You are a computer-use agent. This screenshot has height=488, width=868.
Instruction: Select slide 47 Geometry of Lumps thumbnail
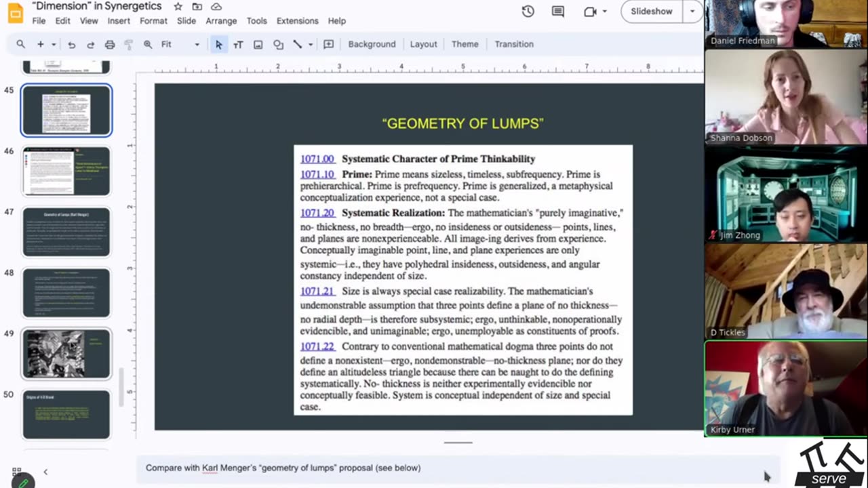pyautogui.click(x=66, y=232)
